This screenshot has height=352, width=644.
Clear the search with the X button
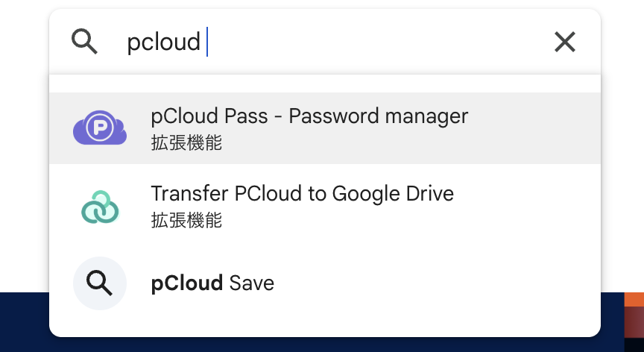click(x=565, y=42)
